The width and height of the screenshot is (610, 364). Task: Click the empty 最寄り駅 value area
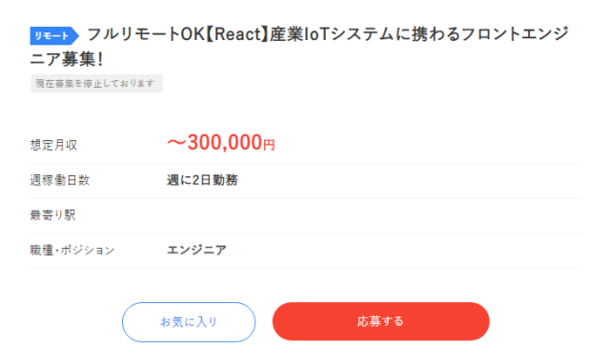pos(374,215)
